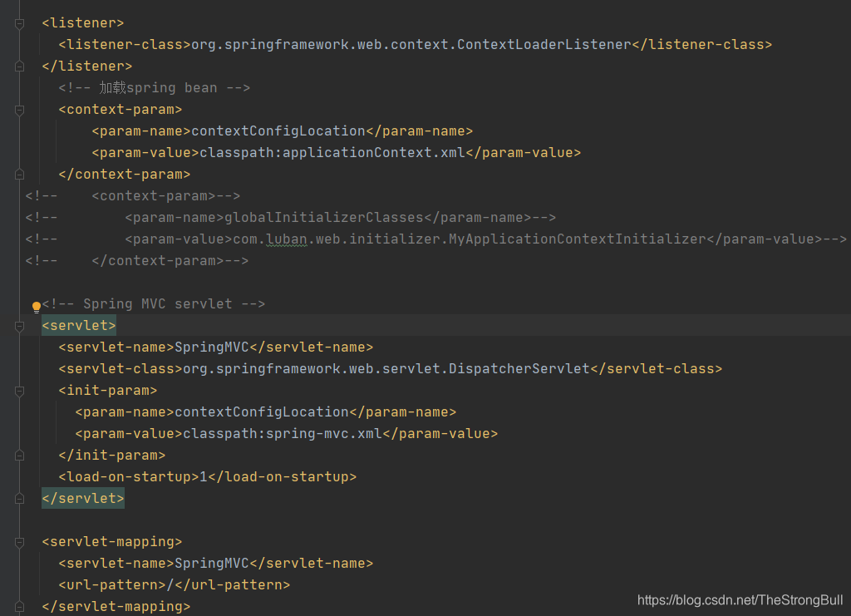Screen dimensions: 851x616
Task: Toggle fold marker at closing context-param tag
Action: (20, 175)
